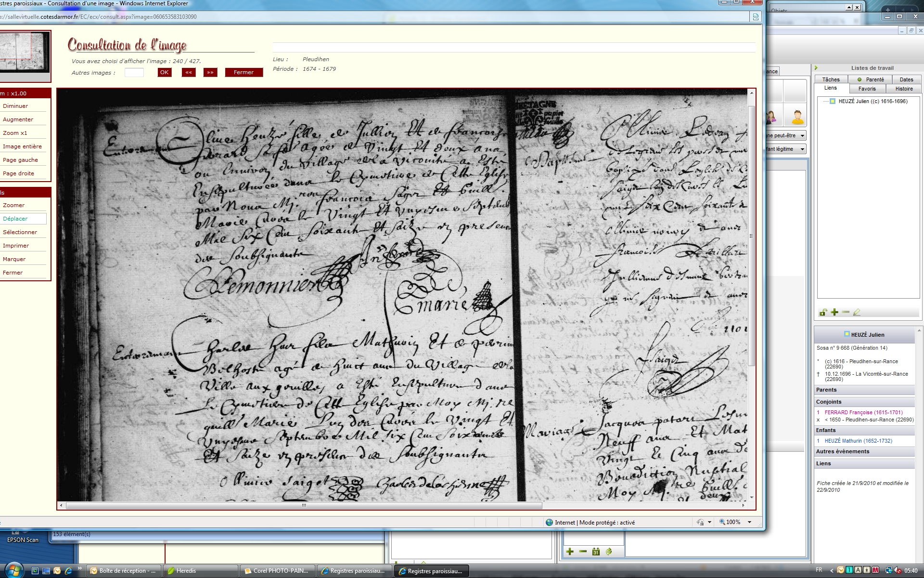Click the register page thumbnail preview
The height and width of the screenshot is (578, 924).
[x=24, y=52]
